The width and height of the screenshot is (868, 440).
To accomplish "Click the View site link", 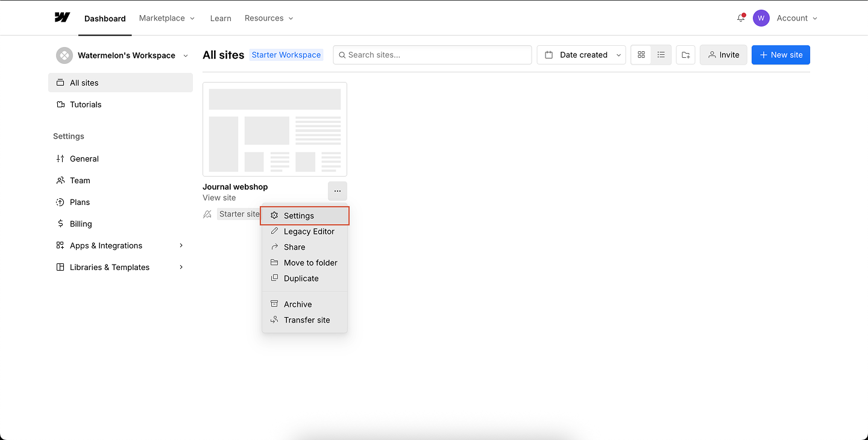I will 219,198.
